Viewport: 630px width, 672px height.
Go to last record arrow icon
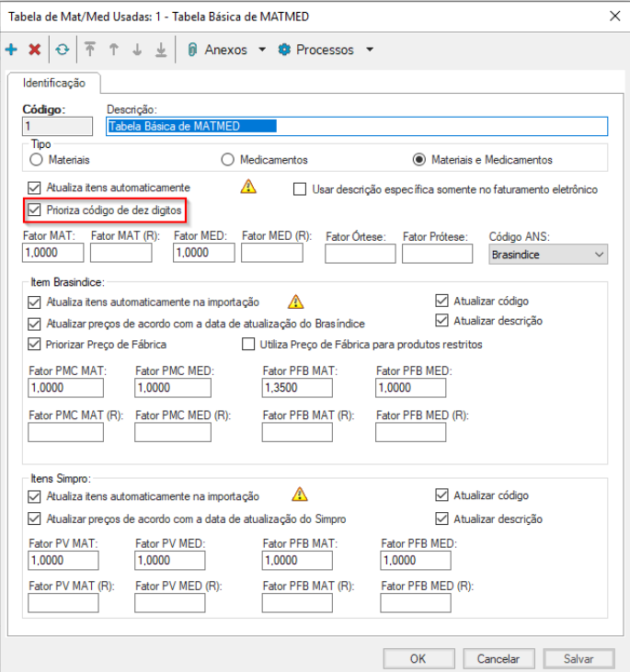tap(161, 50)
